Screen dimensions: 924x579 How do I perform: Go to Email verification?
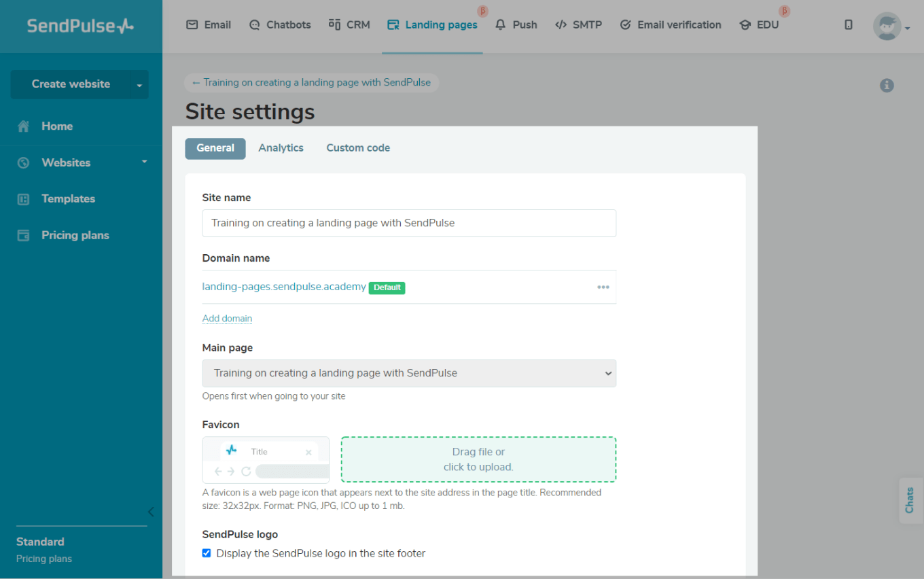[x=671, y=24]
